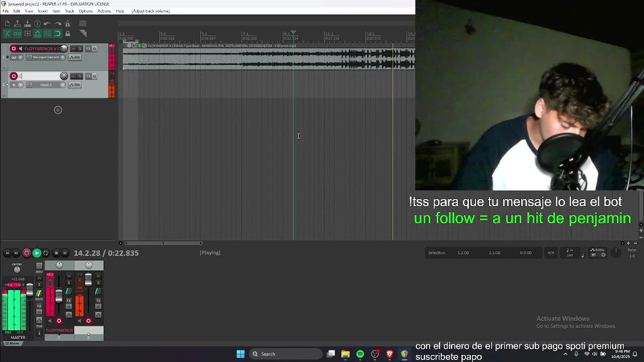Go to project end transport button
The image size is (644, 362).
click(17, 253)
